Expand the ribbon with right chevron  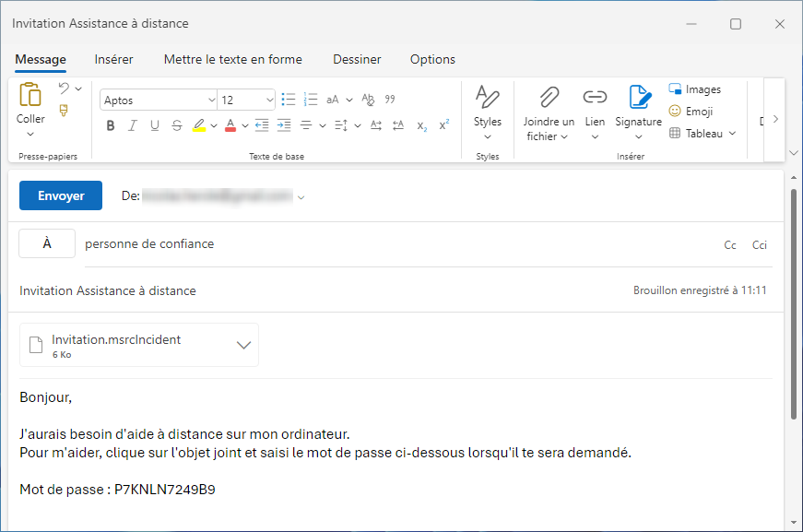click(775, 119)
